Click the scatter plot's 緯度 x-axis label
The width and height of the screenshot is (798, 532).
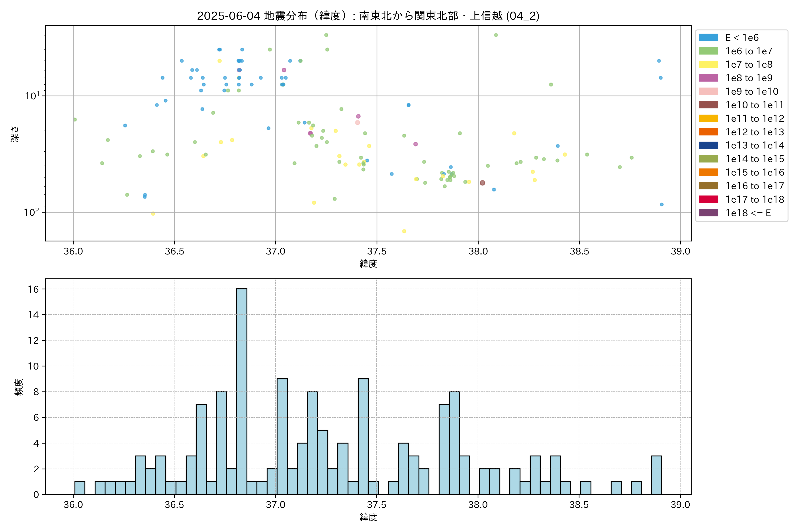click(368, 264)
